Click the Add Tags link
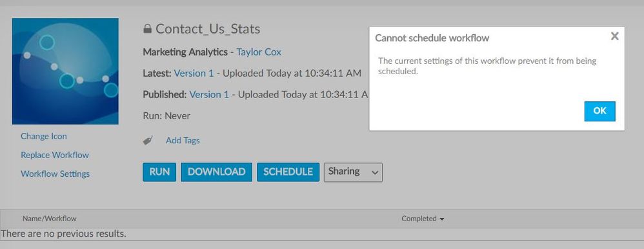This screenshot has height=249, width=644. [183, 141]
